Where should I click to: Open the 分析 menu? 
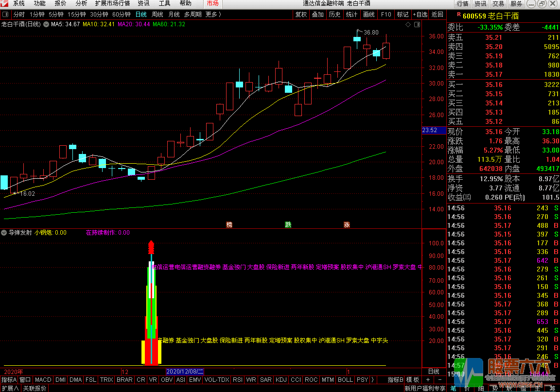tap(81, 3)
